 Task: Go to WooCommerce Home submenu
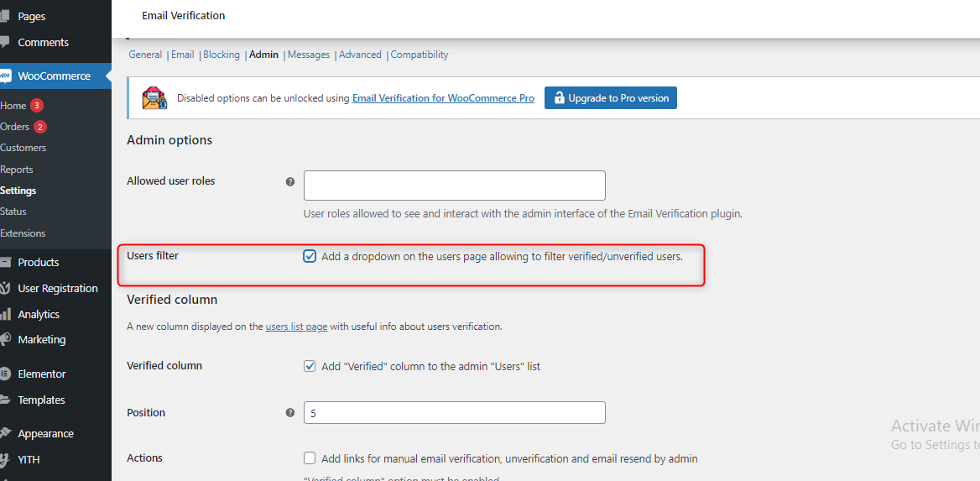point(13,106)
